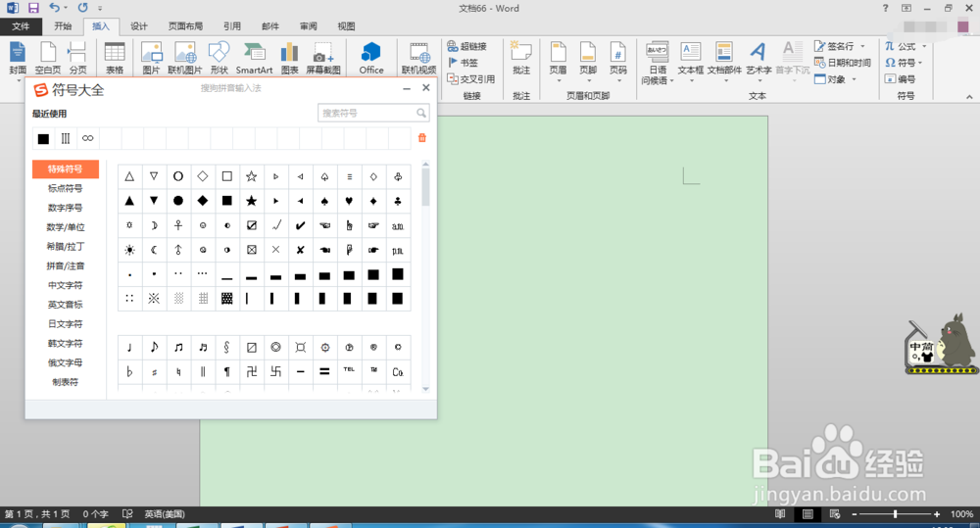Switch to the Review (审阅) tab

click(308, 26)
